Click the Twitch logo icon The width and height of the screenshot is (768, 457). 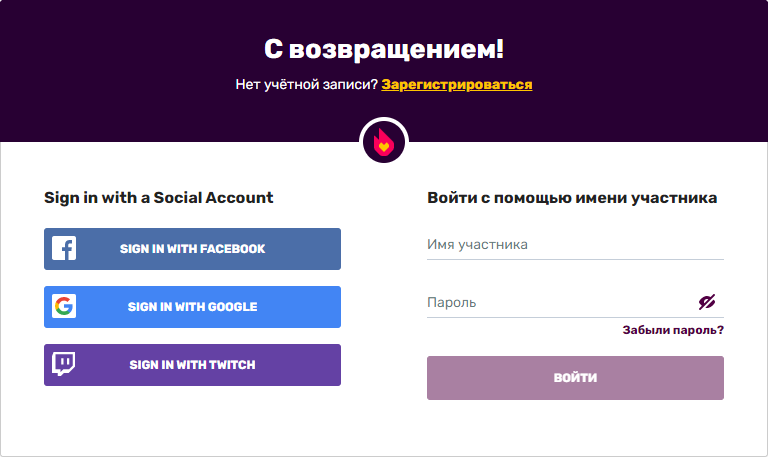tap(64, 365)
